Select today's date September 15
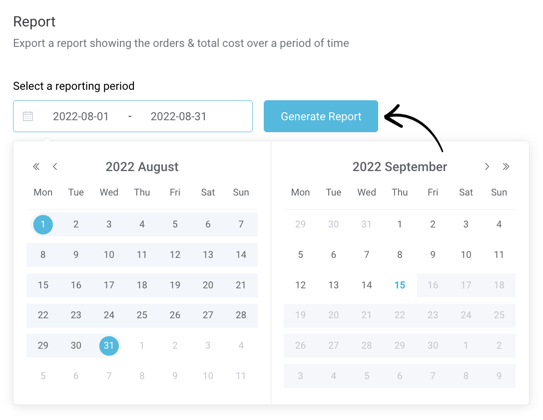Screen dimensions: 543x420 [400, 285]
